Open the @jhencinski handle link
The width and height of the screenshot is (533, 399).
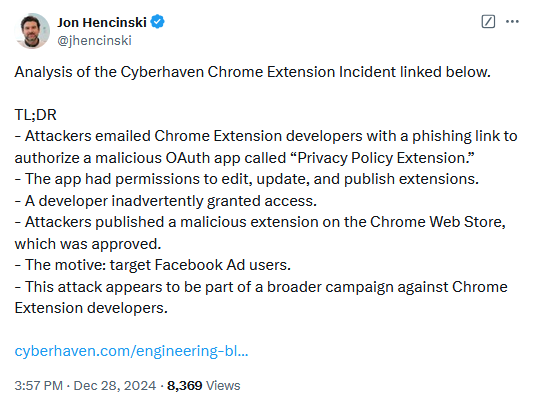pyautogui.click(x=94, y=40)
